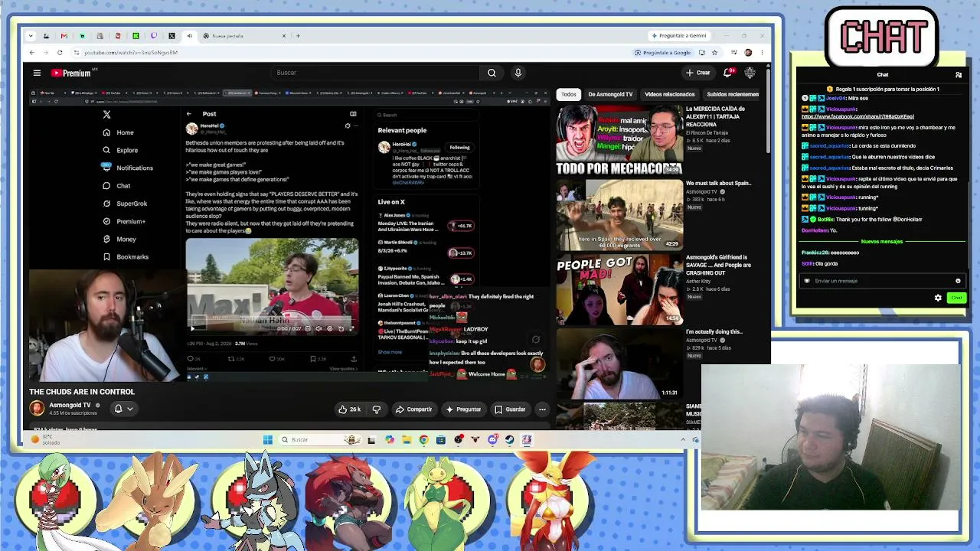Click 'Pregúntale a Google' in address bar
980x551 pixels.
click(x=663, y=53)
